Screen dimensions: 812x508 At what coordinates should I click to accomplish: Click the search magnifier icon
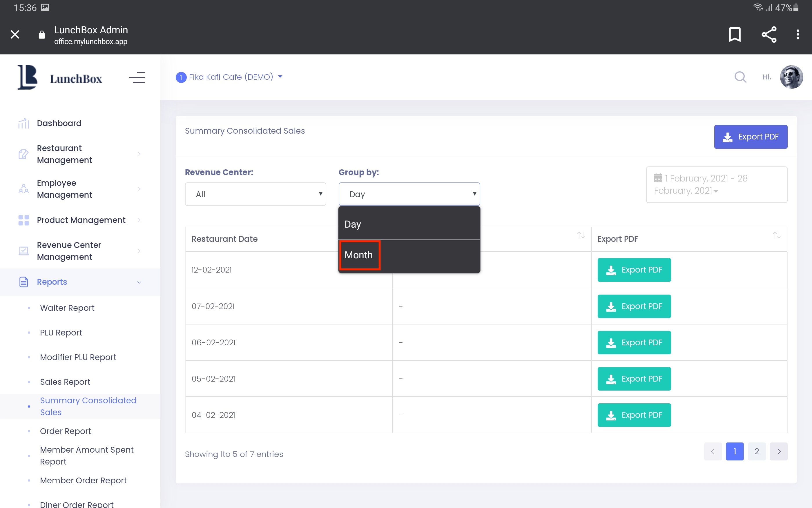[x=740, y=77]
